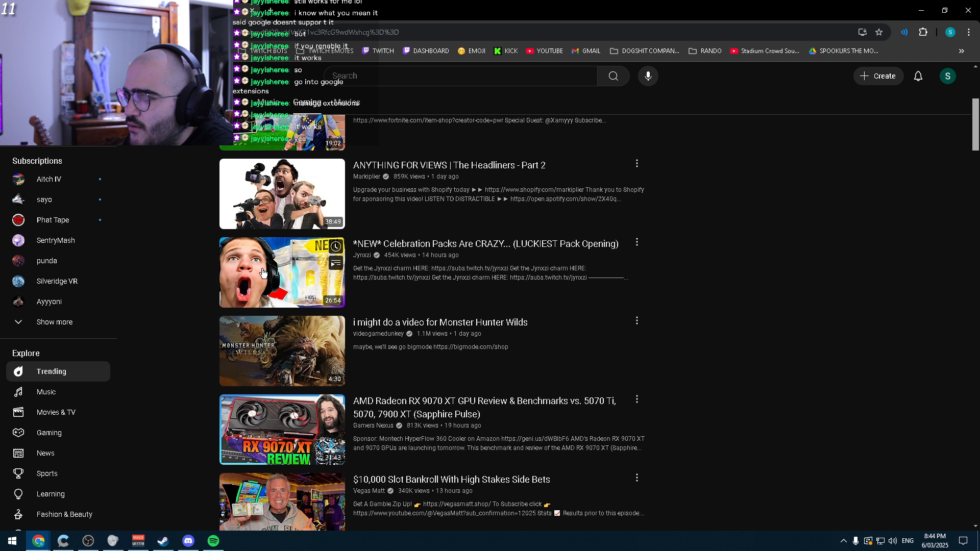Start a voice search with the microphone icon
The width and height of the screenshot is (980, 551).
tap(647, 76)
